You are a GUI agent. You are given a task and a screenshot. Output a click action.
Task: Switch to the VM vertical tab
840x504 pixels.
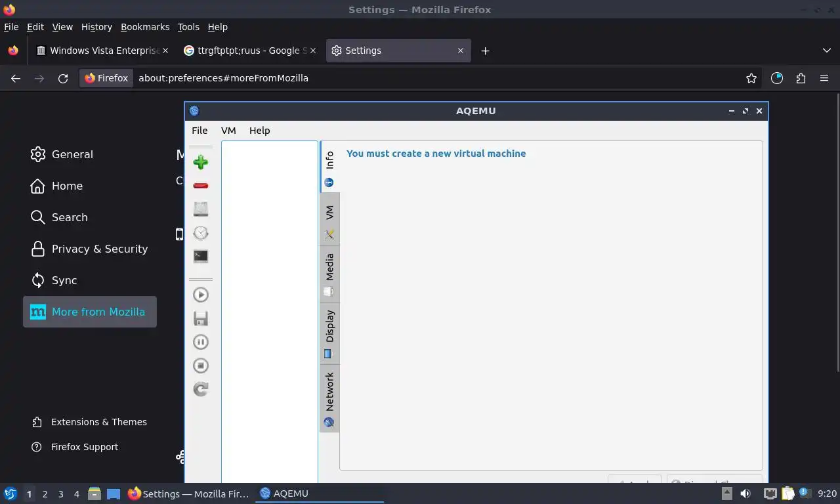click(x=329, y=220)
